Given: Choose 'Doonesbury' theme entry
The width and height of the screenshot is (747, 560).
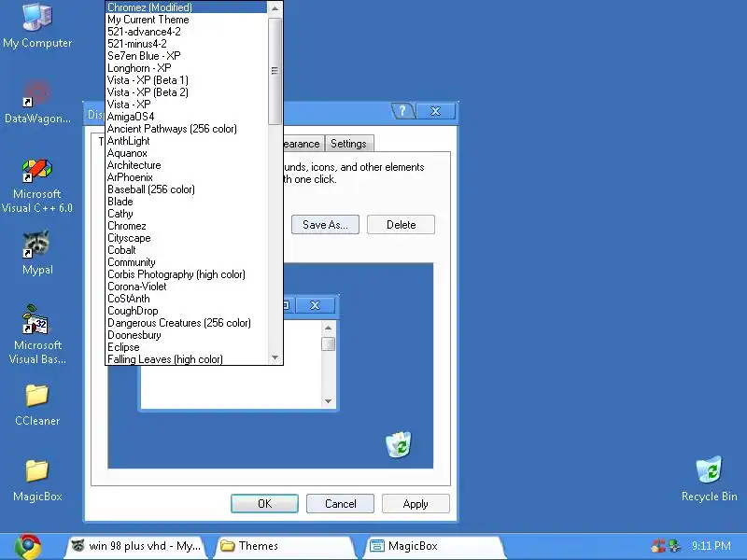Looking at the screenshot, I should click(x=186, y=335).
